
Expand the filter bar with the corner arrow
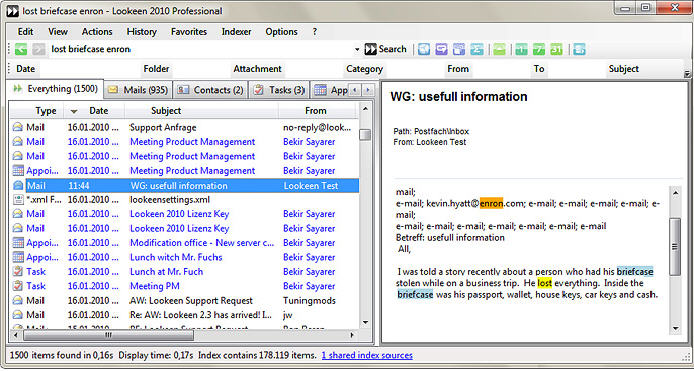[x=687, y=74]
